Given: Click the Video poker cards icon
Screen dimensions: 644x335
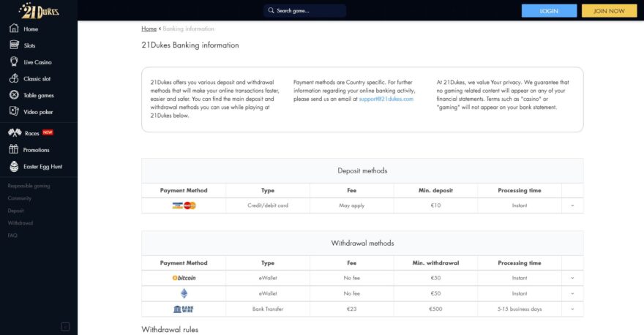Looking at the screenshot, I should click(x=14, y=111).
